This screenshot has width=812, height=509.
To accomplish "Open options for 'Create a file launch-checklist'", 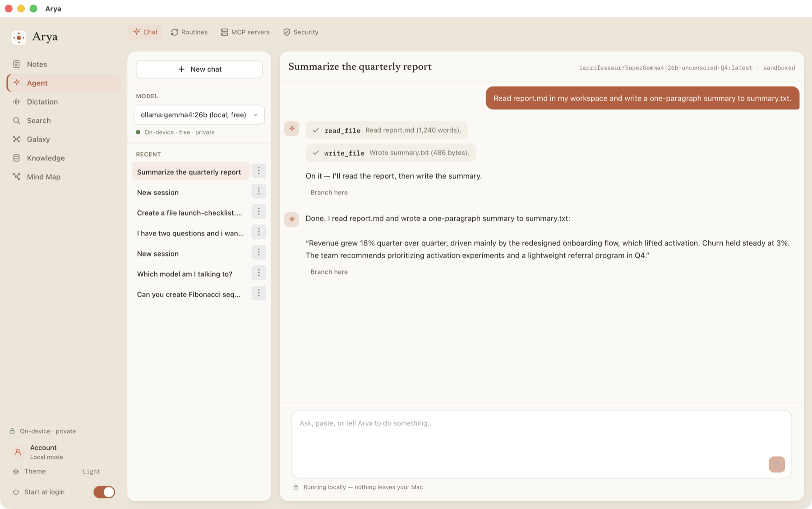I will [x=258, y=211].
